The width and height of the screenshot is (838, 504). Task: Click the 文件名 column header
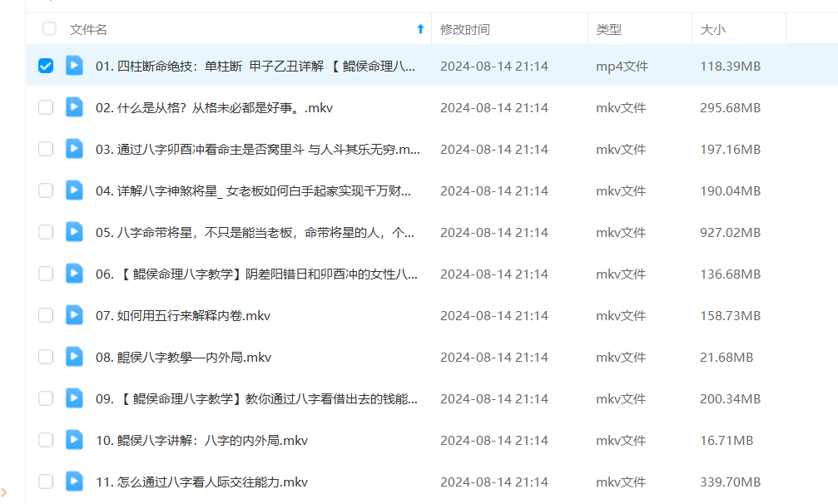click(x=89, y=29)
